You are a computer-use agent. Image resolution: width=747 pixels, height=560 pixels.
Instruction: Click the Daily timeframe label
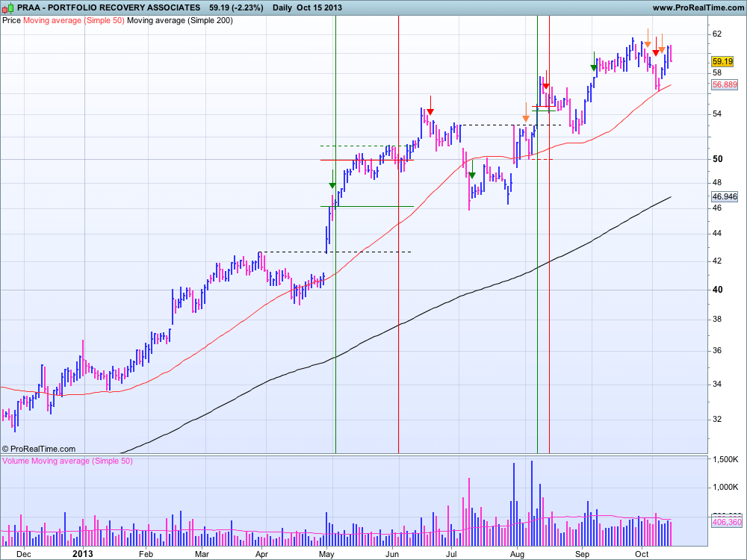tap(282, 7)
